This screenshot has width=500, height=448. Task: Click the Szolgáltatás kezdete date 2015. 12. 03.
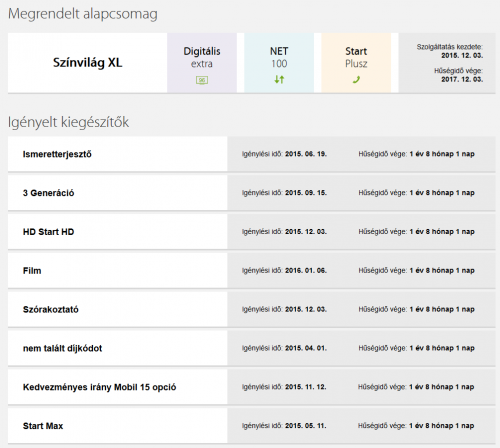pyautogui.click(x=462, y=56)
